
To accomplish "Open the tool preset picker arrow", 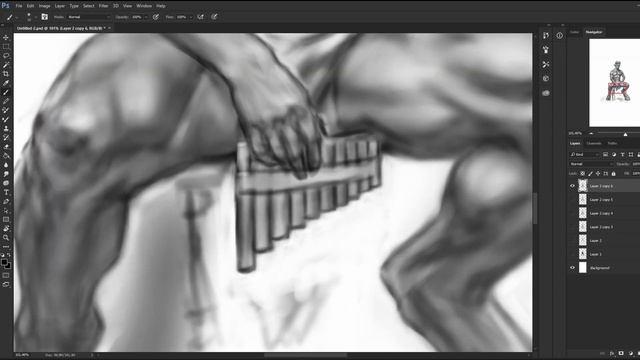I will click(17, 17).
